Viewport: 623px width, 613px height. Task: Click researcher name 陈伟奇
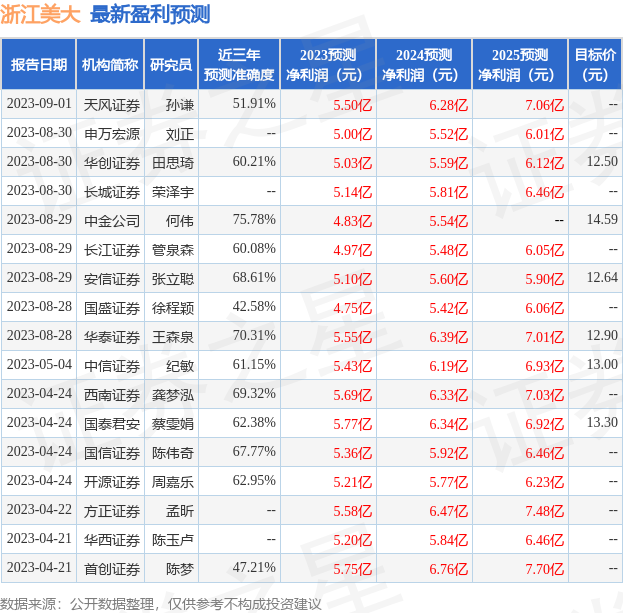pyautogui.click(x=173, y=453)
